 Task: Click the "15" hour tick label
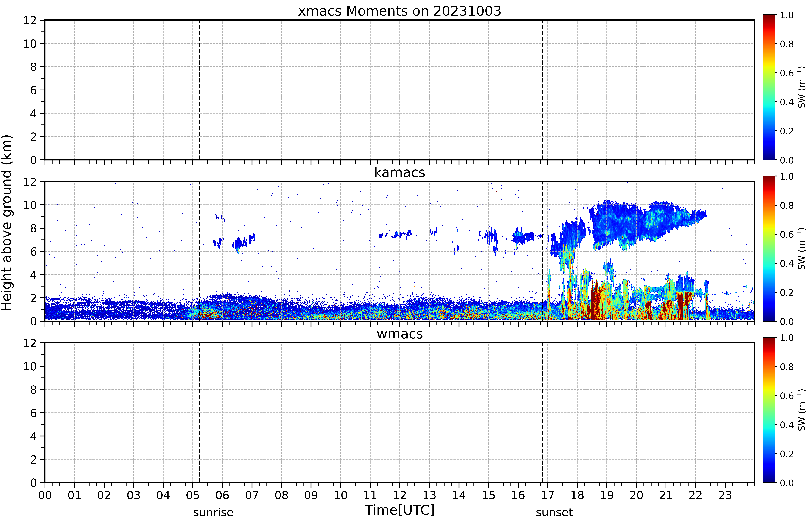489,495
